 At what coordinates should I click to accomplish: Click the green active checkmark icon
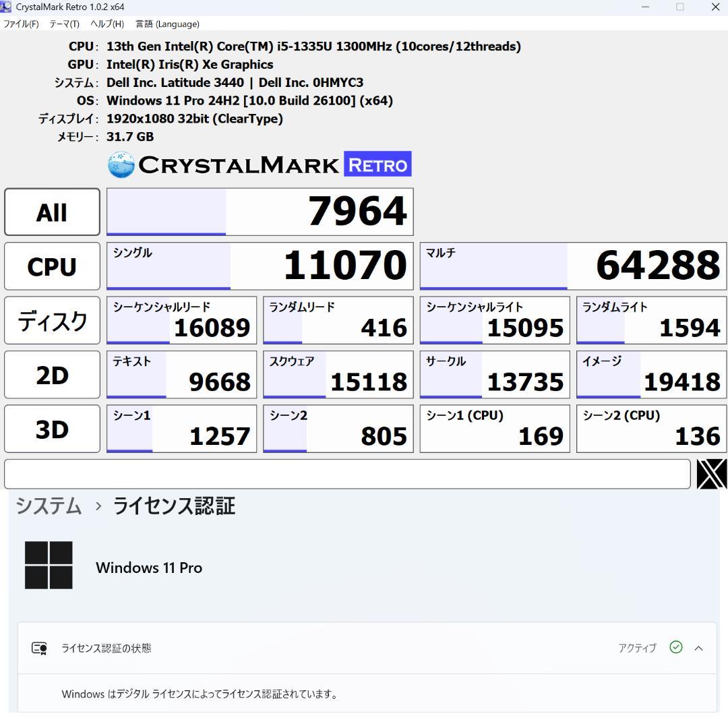(676, 647)
